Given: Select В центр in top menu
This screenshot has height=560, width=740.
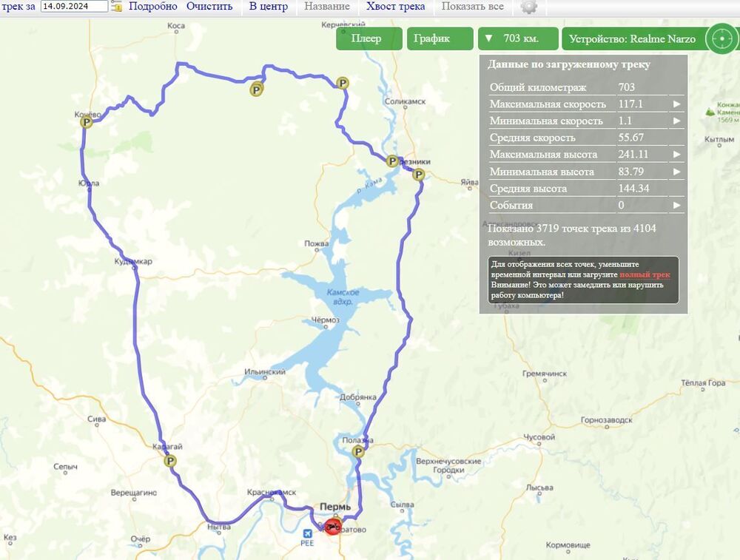Looking at the screenshot, I should [269, 7].
